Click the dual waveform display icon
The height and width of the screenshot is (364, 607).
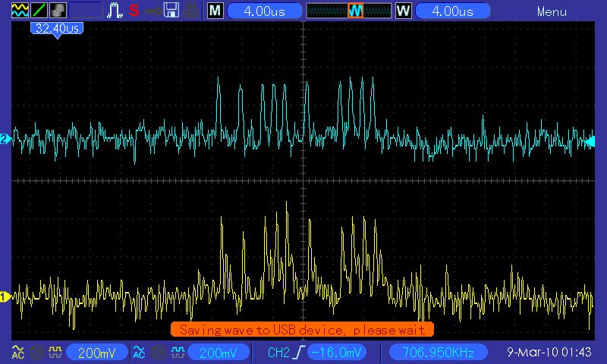pos(20,10)
